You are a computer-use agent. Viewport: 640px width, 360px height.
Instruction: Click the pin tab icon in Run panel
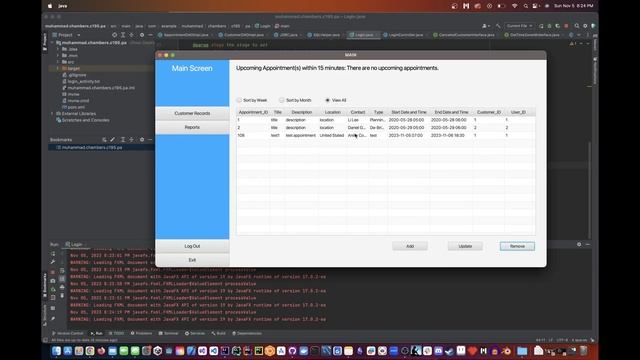click(x=53, y=319)
